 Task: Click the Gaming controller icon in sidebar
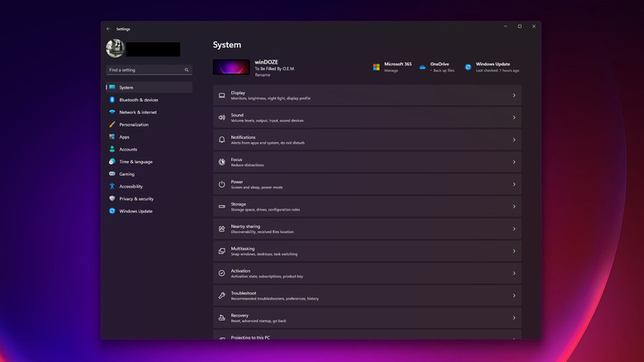click(x=111, y=174)
